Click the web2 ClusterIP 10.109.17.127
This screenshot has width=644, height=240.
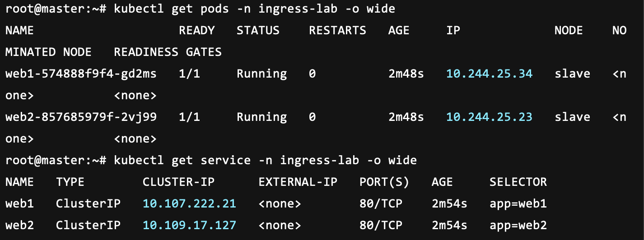[x=189, y=225]
